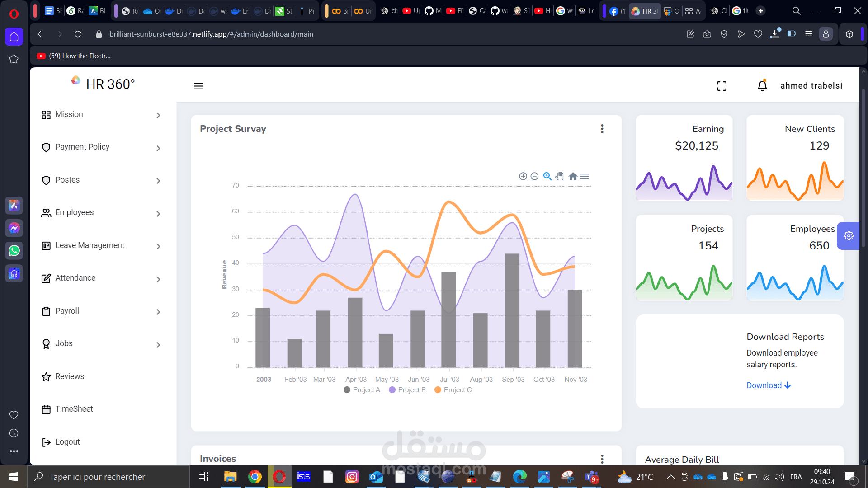This screenshot has width=868, height=488.
Task: Click chart zoom out minus icon
Action: [x=534, y=176]
